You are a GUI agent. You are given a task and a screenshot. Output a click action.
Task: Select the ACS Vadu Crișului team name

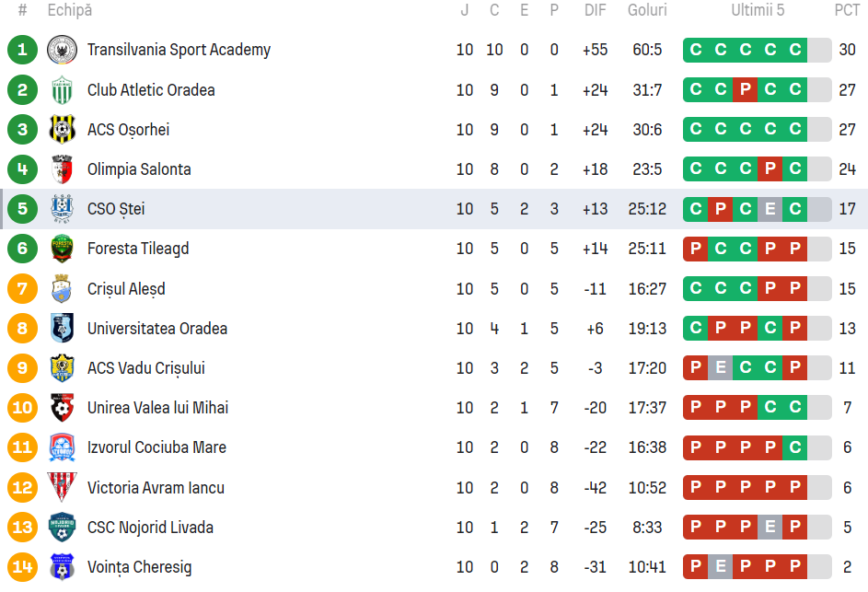pos(145,368)
